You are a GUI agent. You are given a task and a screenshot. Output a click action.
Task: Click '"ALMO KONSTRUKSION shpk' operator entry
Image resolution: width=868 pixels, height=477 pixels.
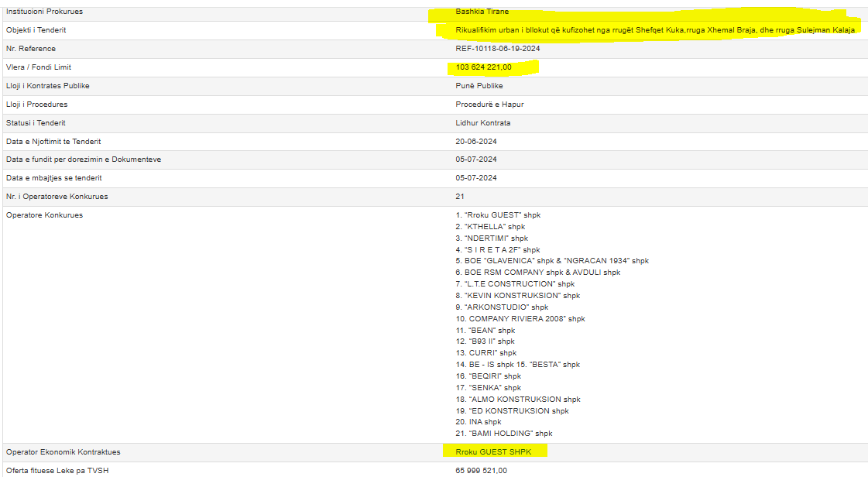(517, 400)
